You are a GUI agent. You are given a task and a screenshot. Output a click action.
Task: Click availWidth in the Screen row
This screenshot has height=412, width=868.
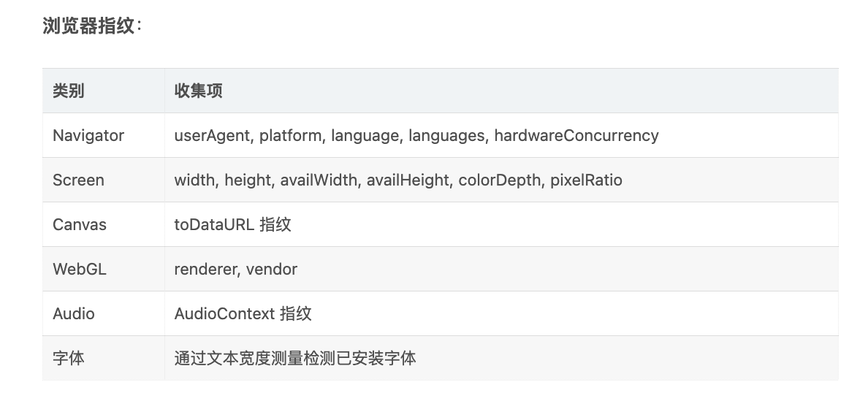point(319,180)
